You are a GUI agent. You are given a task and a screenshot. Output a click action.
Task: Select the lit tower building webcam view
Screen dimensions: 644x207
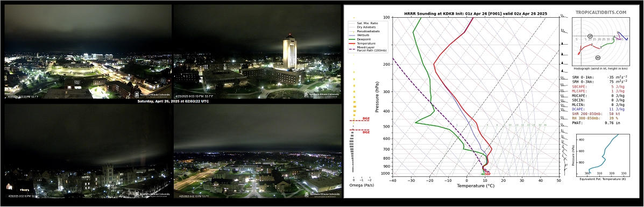pyautogui.click(x=258, y=52)
